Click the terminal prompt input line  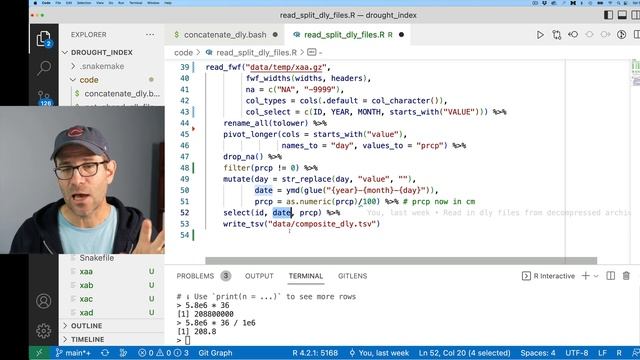(x=188, y=340)
